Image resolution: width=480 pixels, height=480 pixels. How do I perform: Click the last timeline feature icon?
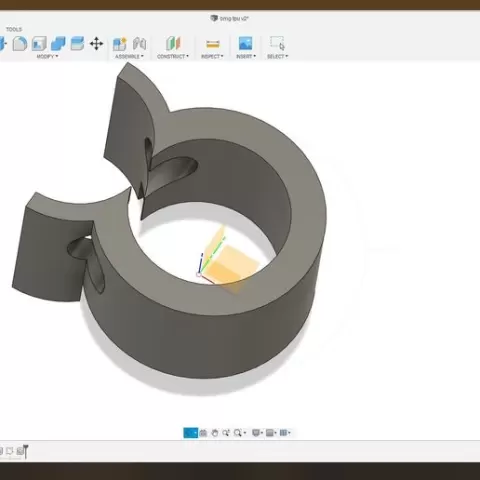[20, 451]
